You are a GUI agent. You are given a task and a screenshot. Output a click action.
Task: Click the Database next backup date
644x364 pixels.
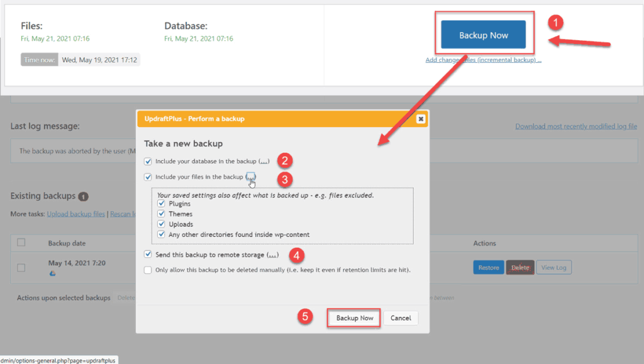(198, 38)
